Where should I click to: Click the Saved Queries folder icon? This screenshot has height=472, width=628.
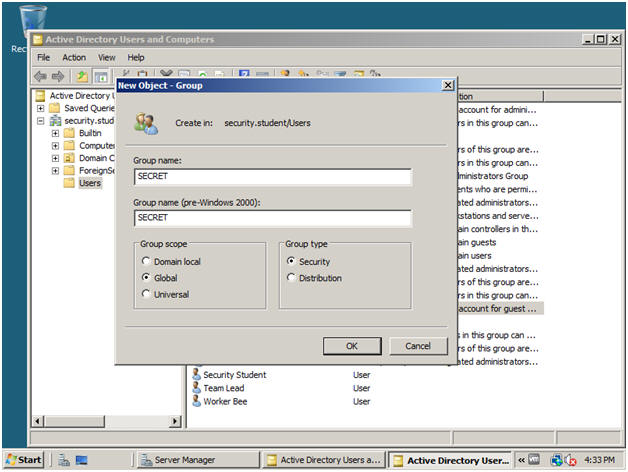click(x=54, y=108)
